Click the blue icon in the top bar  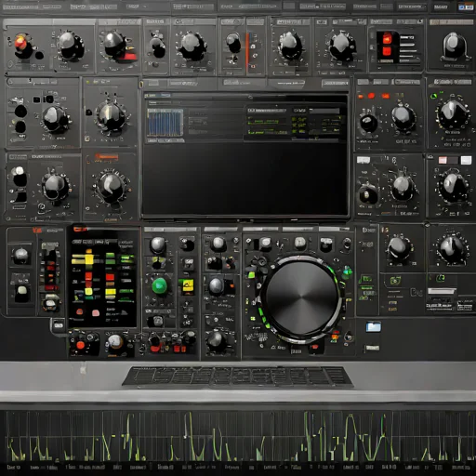click(466, 7)
